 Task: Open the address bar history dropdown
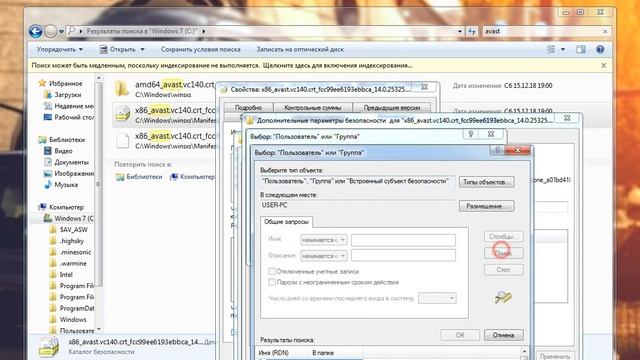point(460,31)
